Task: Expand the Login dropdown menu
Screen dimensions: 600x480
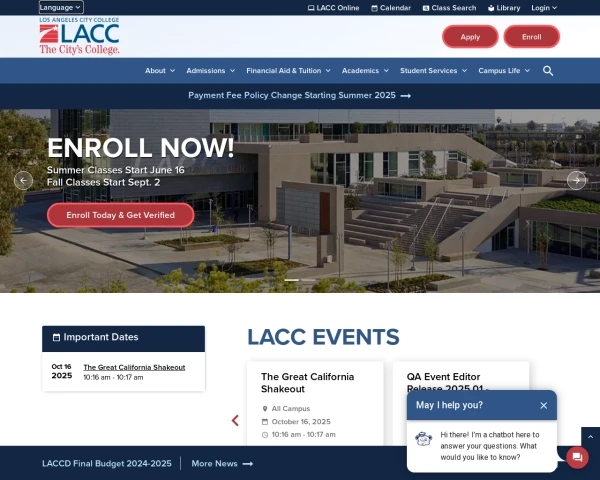Action: pos(544,8)
